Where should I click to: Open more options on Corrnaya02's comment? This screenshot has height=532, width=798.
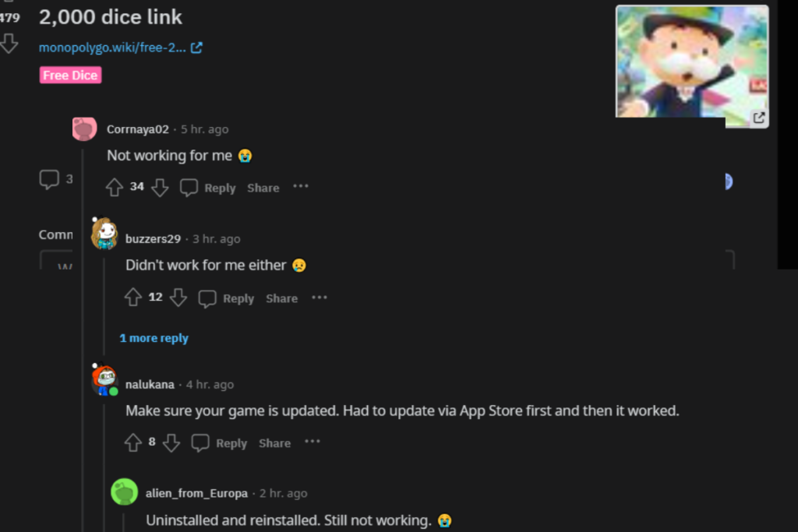tap(301, 187)
